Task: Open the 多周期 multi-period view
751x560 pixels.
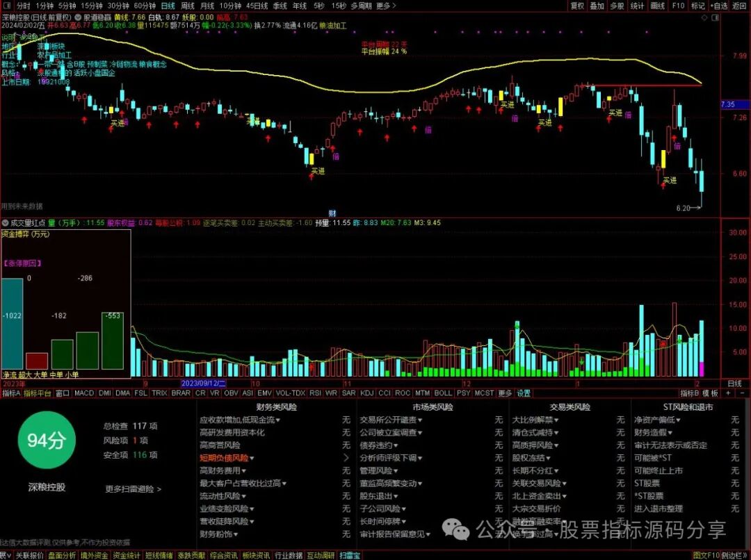Action: (x=361, y=6)
